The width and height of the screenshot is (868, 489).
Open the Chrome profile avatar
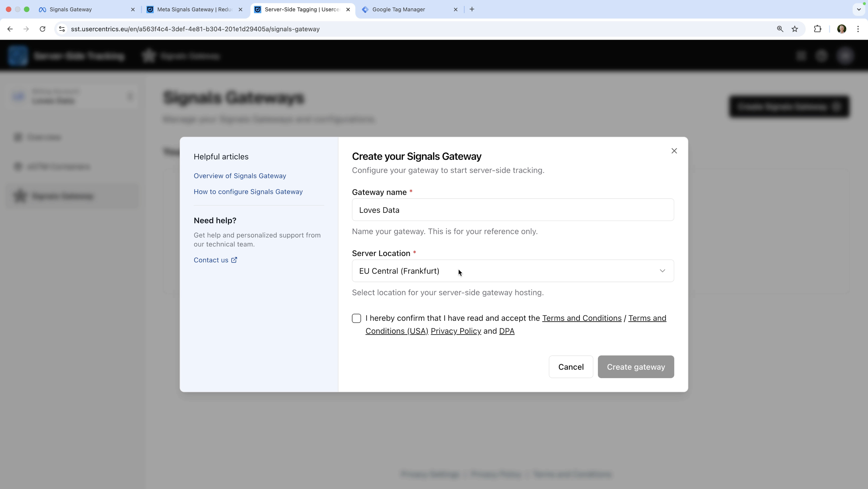point(842,29)
